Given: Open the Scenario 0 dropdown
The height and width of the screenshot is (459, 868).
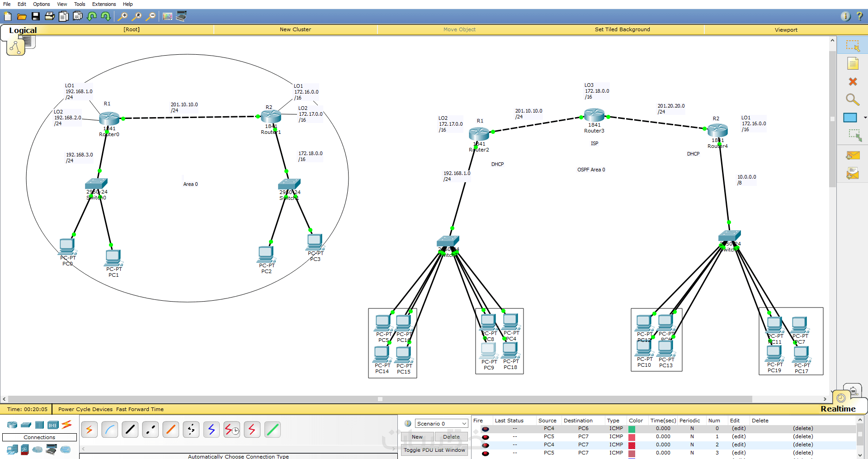Looking at the screenshot, I should [x=441, y=424].
